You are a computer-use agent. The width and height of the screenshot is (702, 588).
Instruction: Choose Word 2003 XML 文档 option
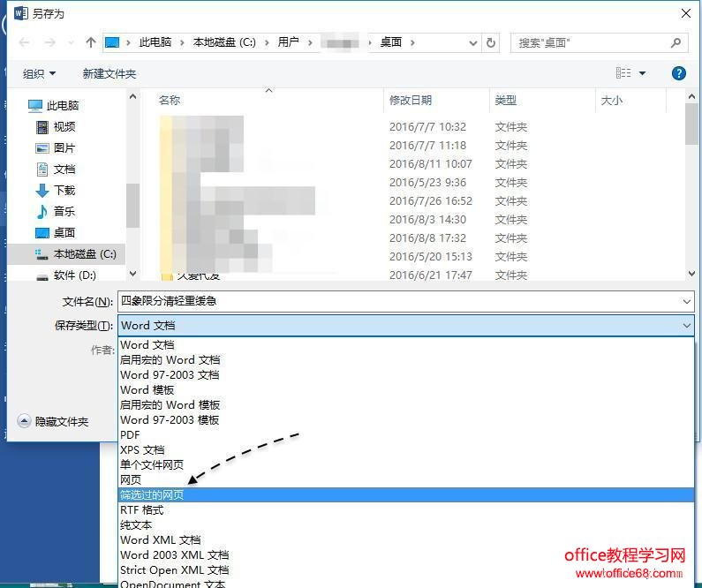(x=406, y=554)
